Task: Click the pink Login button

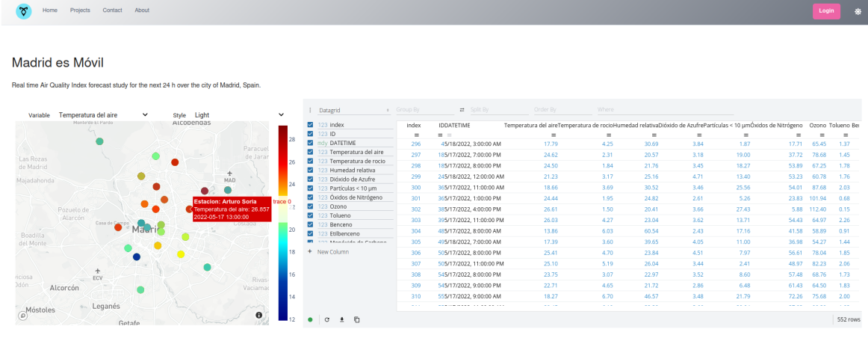Action: click(826, 10)
